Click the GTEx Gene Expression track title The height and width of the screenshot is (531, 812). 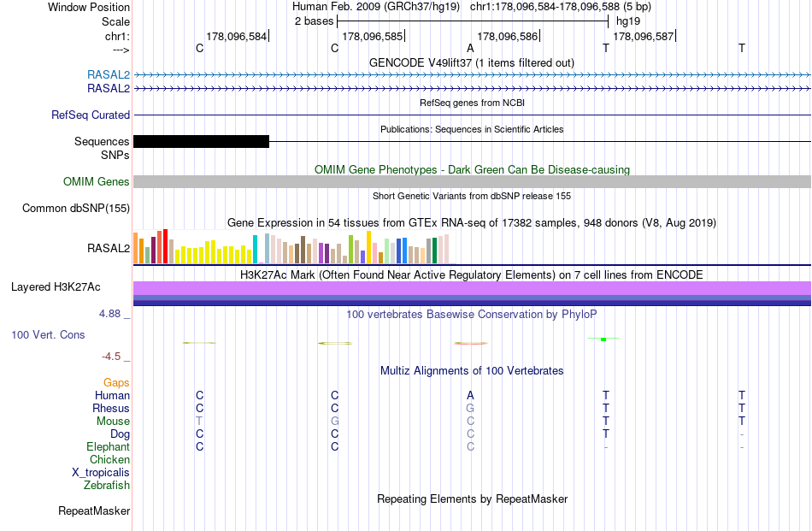pos(472,223)
